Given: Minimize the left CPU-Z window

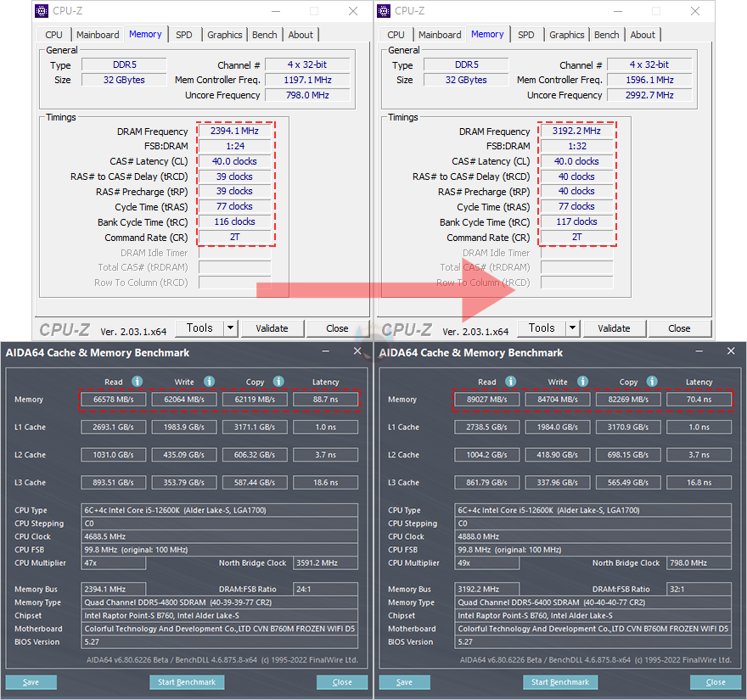Looking at the screenshot, I should click(x=276, y=11).
